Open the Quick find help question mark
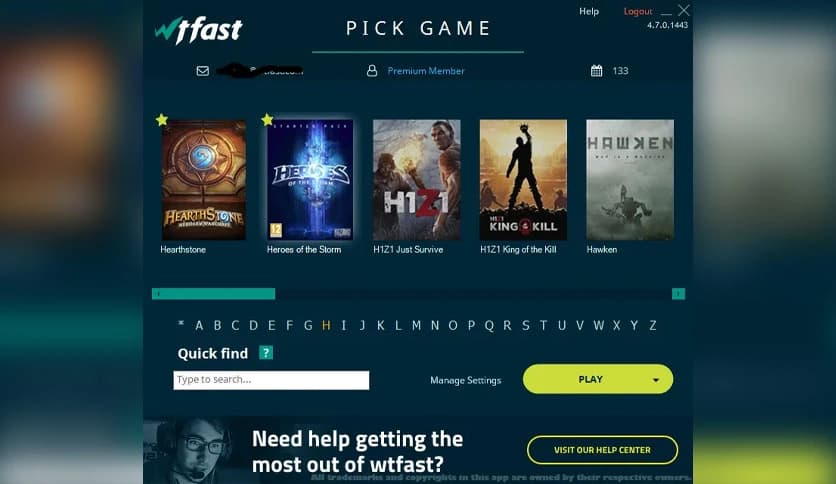836x484 pixels. click(x=266, y=352)
